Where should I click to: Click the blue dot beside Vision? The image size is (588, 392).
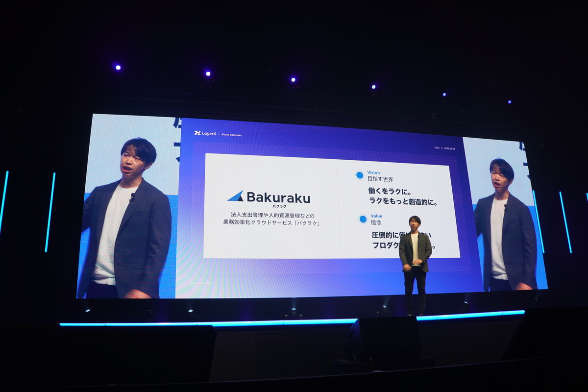[x=360, y=175]
